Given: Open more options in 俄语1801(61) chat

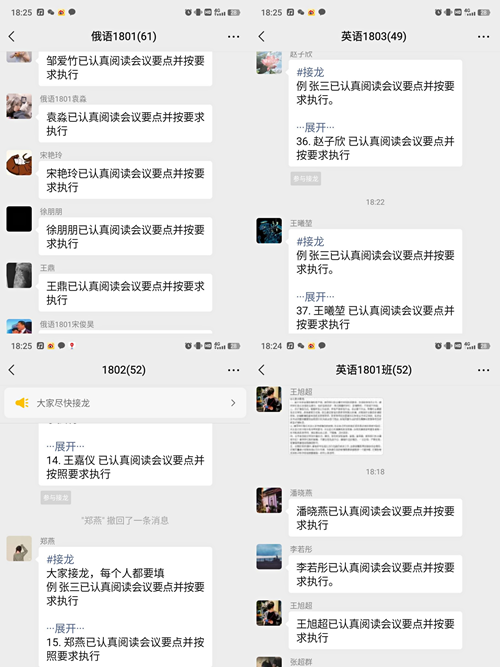Looking at the screenshot, I should (233, 37).
